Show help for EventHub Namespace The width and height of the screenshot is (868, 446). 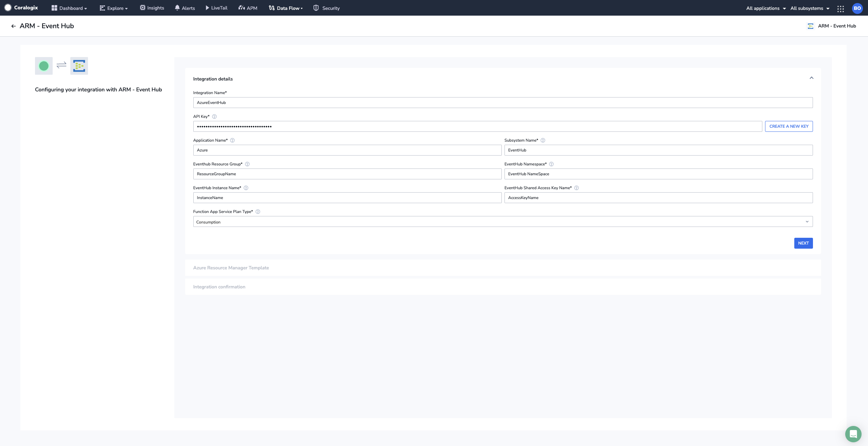point(551,164)
